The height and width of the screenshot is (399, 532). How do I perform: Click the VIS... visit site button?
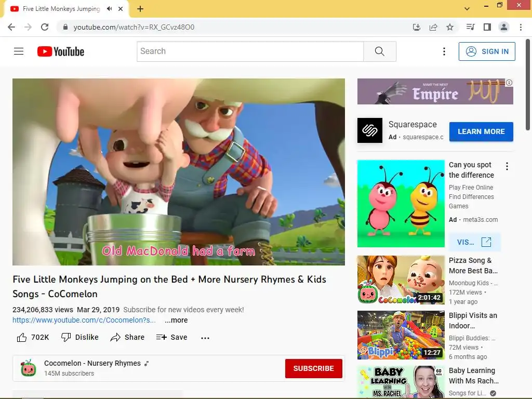(x=474, y=242)
